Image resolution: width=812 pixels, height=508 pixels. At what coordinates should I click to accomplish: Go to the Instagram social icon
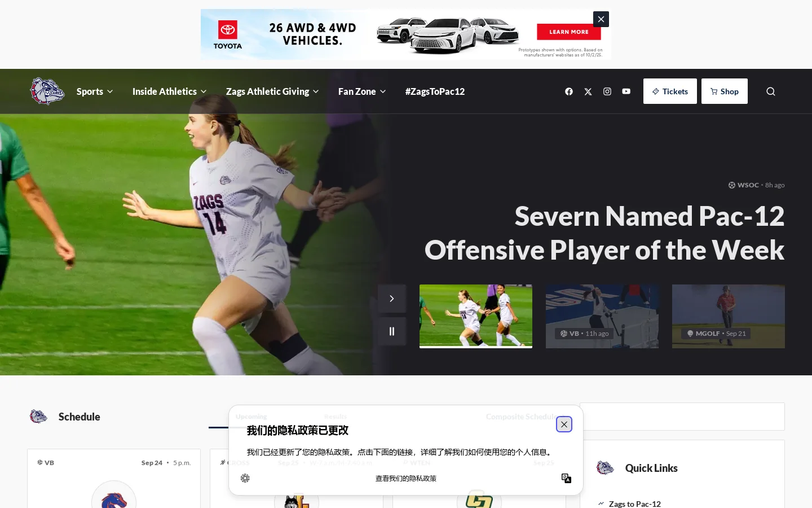607,91
